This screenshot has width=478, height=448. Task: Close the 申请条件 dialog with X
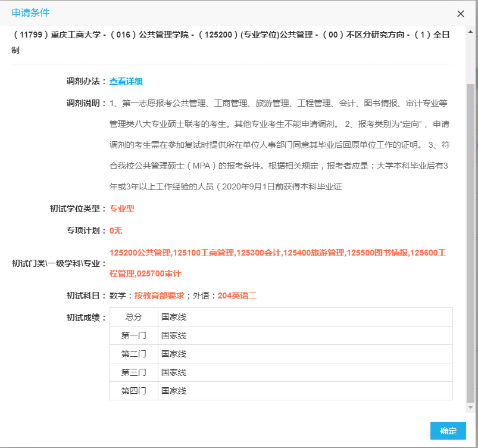(461, 14)
